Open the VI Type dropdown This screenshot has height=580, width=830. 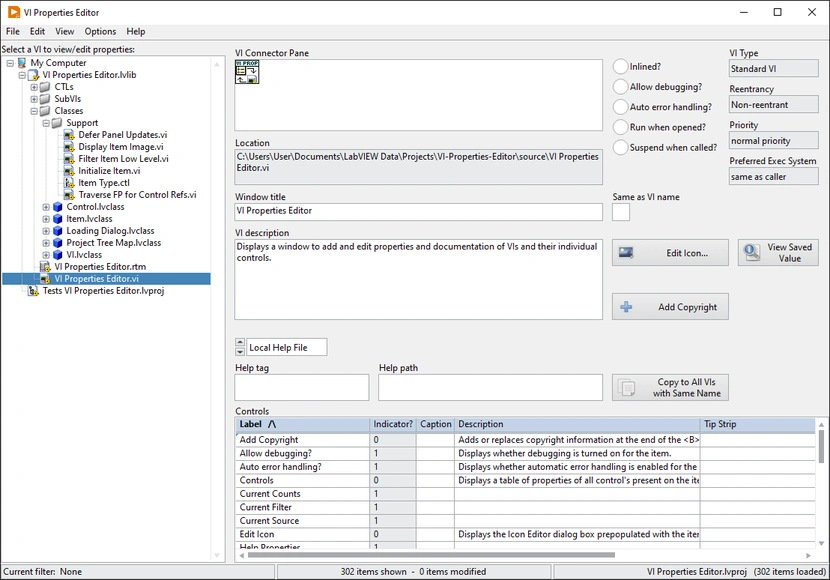773,69
